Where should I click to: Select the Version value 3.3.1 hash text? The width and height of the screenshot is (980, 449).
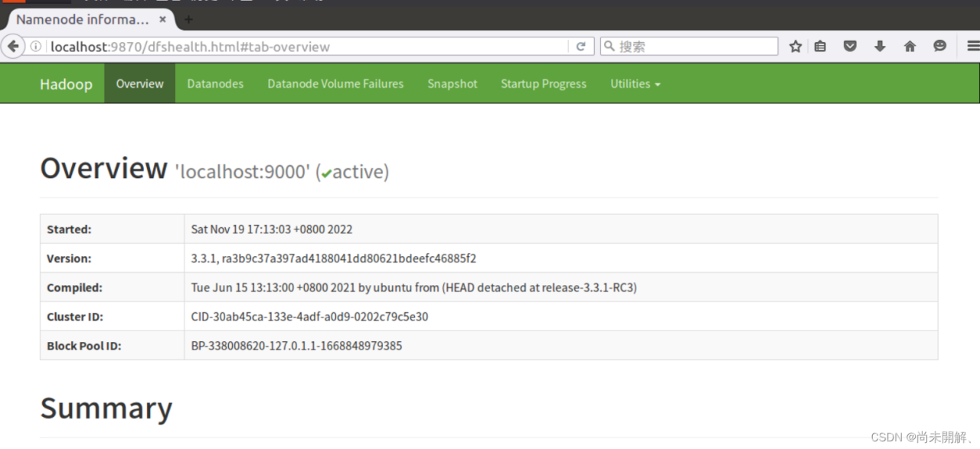pyautogui.click(x=334, y=259)
